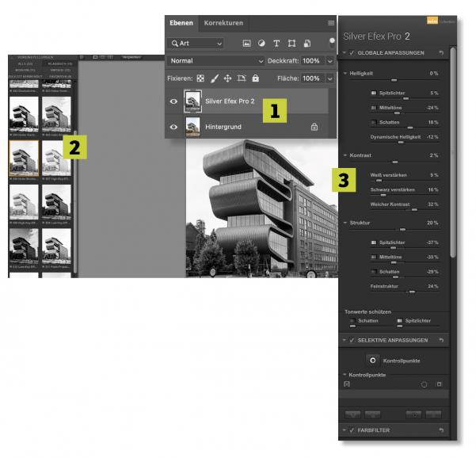Collapse the Globale Anpassungen section triangle
The height and width of the screenshot is (458, 476).
345,52
